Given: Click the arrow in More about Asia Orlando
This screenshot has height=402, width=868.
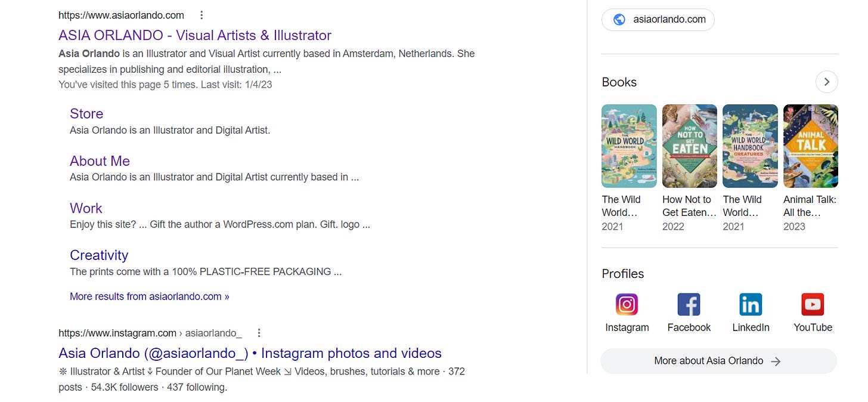Looking at the screenshot, I should pyautogui.click(x=775, y=361).
